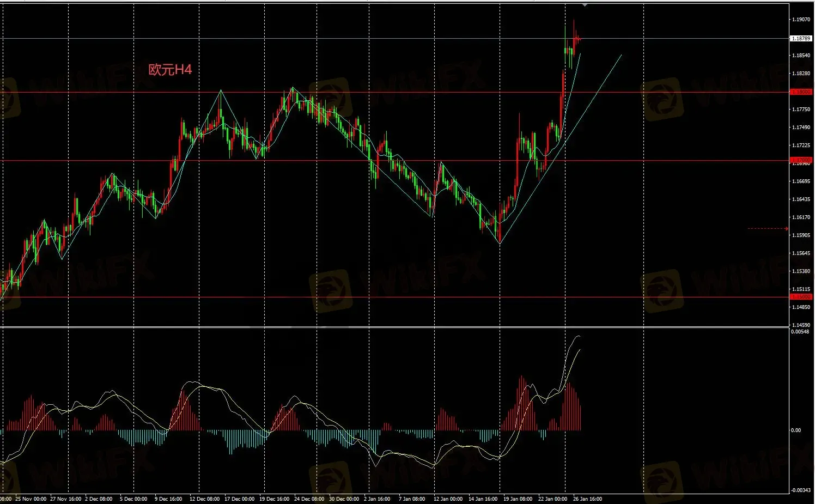
Task: Click the current price tag 1.18789
Action: point(801,39)
